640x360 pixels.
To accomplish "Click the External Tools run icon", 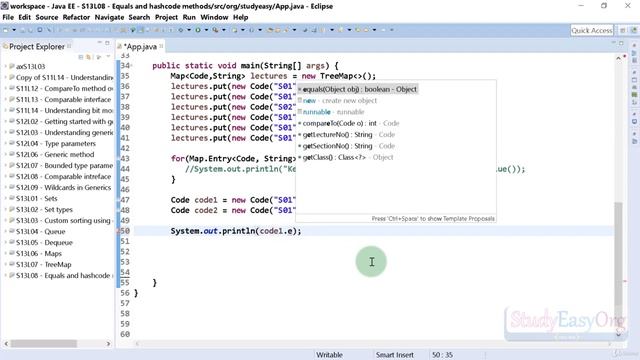I will click(216, 30).
